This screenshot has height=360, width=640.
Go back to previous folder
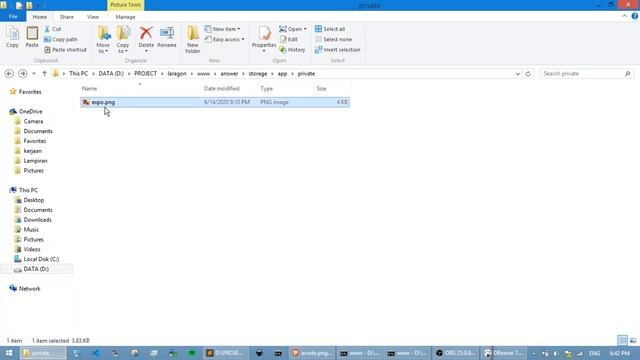pyautogui.click(x=9, y=73)
